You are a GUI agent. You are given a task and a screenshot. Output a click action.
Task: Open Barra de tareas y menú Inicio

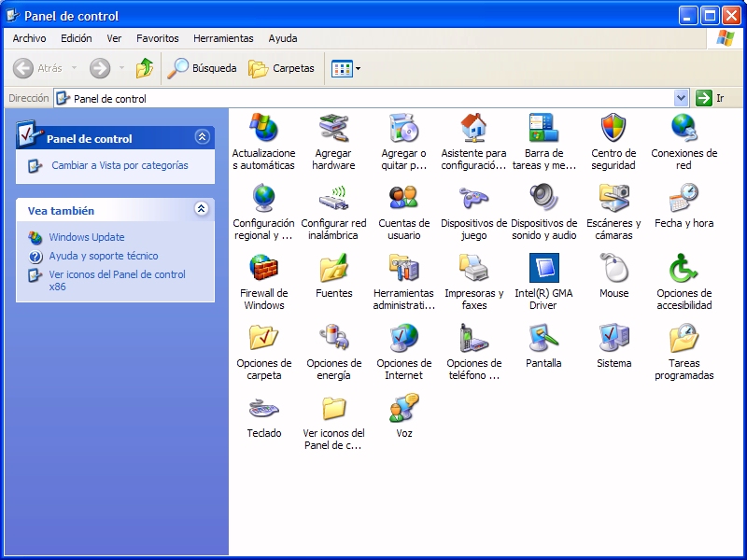point(543,128)
